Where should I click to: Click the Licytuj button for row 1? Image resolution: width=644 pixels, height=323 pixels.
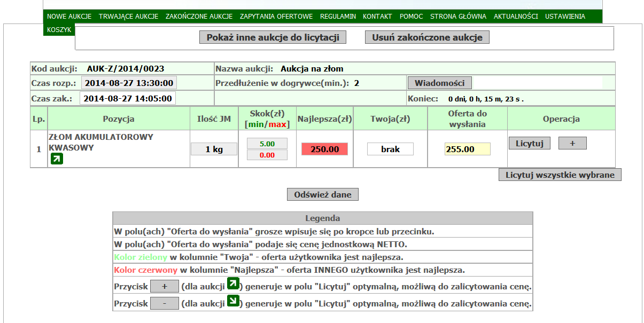click(x=530, y=143)
